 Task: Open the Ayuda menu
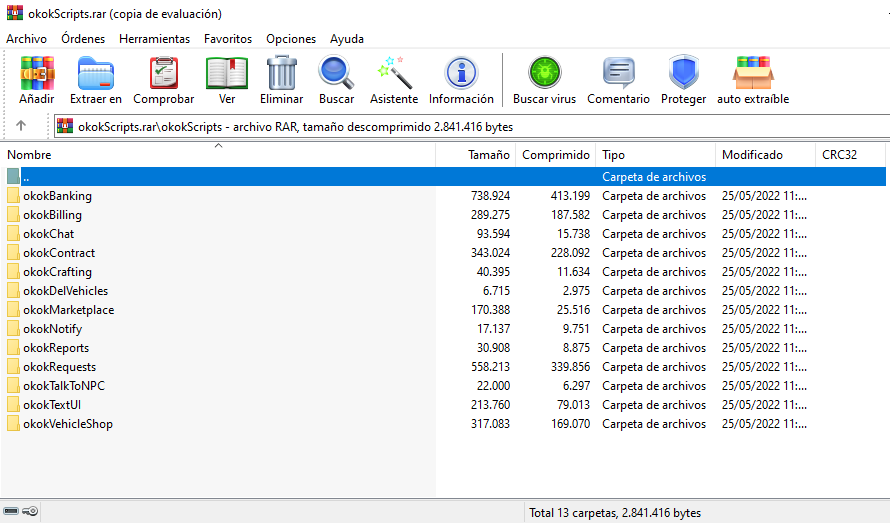(x=347, y=39)
